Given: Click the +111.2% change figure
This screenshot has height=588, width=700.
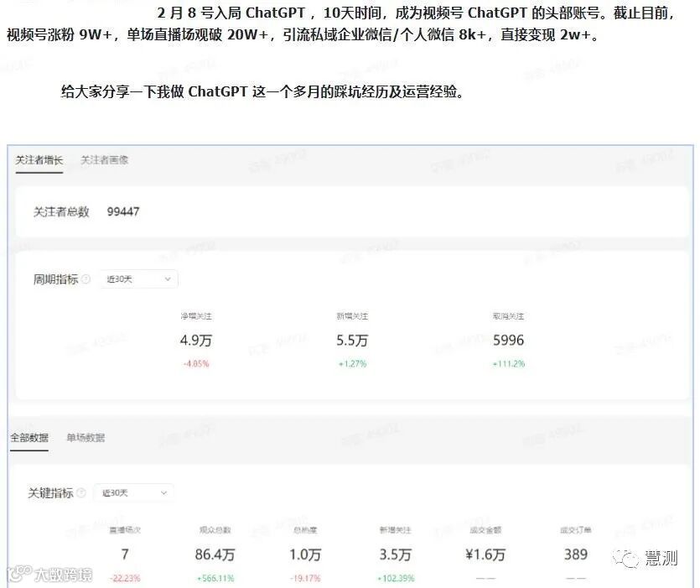Looking at the screenshot, I should click(509, 364).
